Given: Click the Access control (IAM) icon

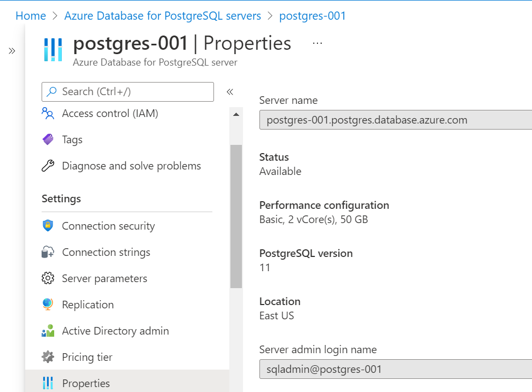Looking at the screenshot, I should pos(48,114).
